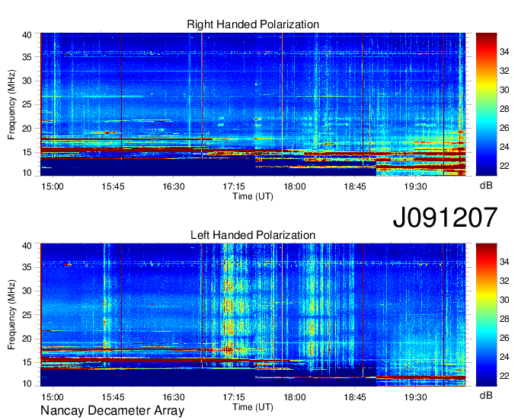Click the 16:30 time tick under right-handed plot
Image resolution: width=518 pixels, height=420 pixels.
pyautogui.click(x=174, y=186)
